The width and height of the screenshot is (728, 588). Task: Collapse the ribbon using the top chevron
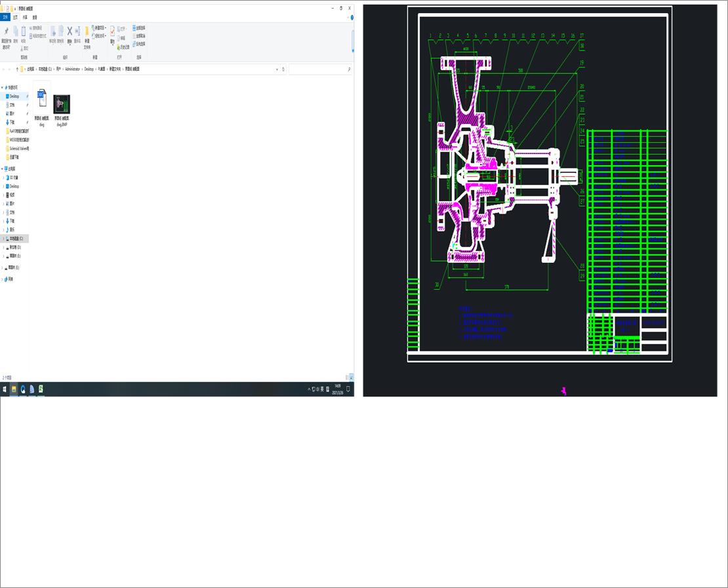pos(348,17)
